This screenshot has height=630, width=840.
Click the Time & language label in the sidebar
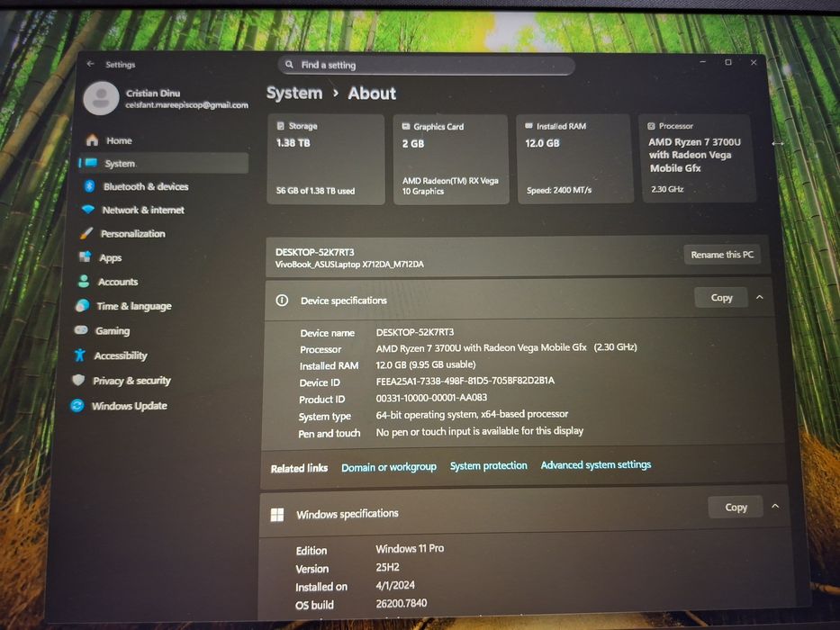click(x=134, y=306)
